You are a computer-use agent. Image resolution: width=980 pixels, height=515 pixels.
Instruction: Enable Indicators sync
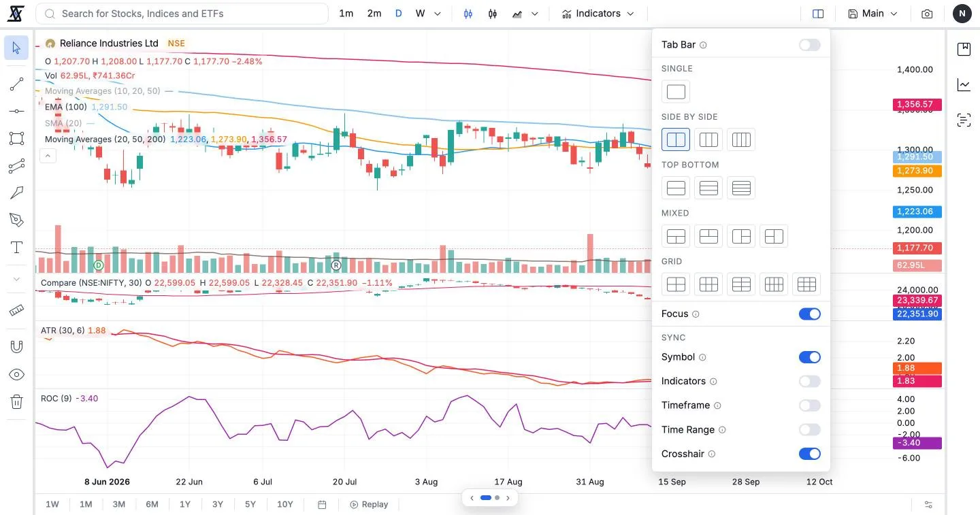tap(810, 382)
